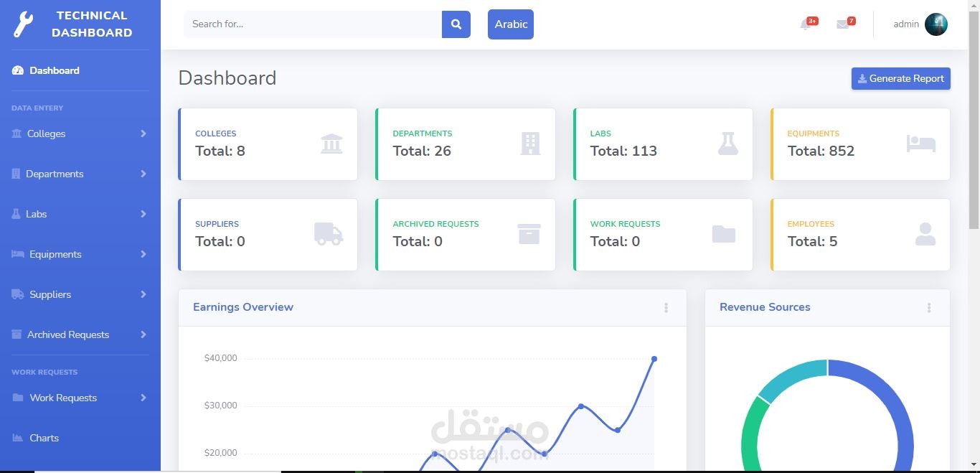
Task: Click the magnifier search button
Action: pos(456,24)
